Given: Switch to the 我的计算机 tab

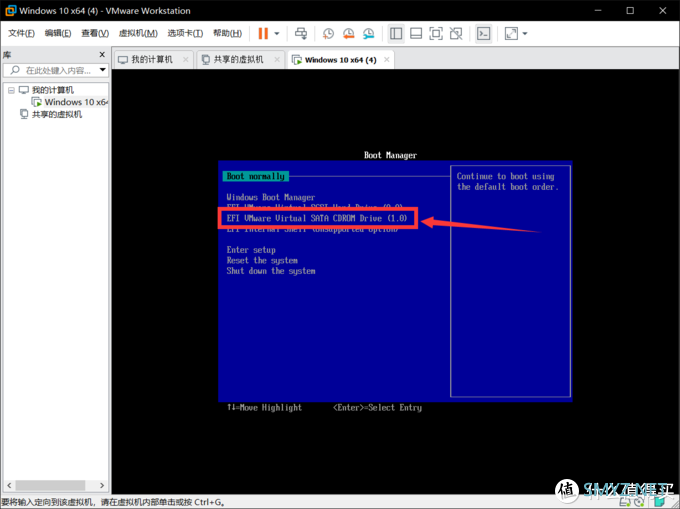Looking at the screenshot, I should [x=152, y=59].
